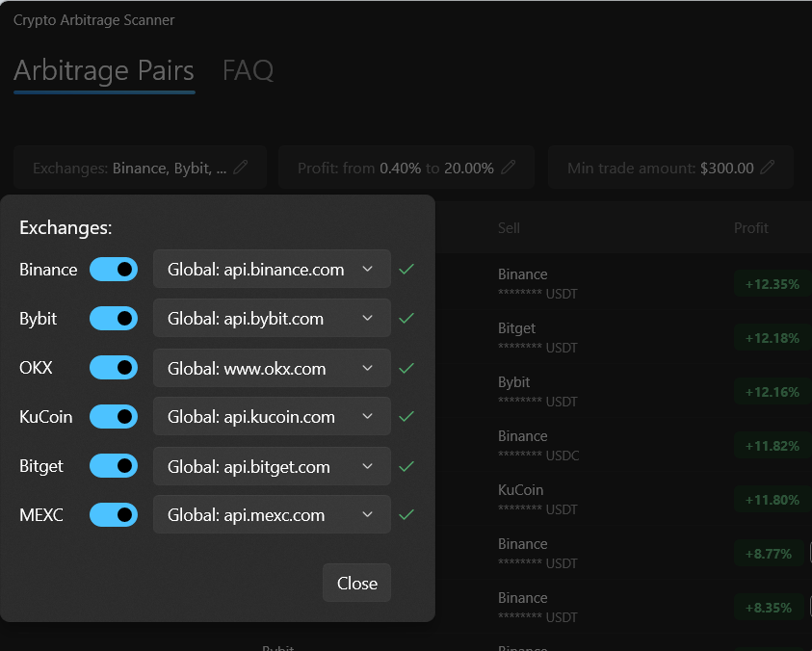Switch to the Arbitrage Pairs tab
The image size is (812, 651).
pos(104,70)
